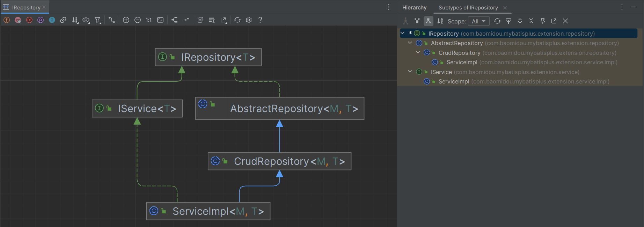644x227 pixels.
Task: Toggle Fields display in the diagram
Action: click(7, 20)
